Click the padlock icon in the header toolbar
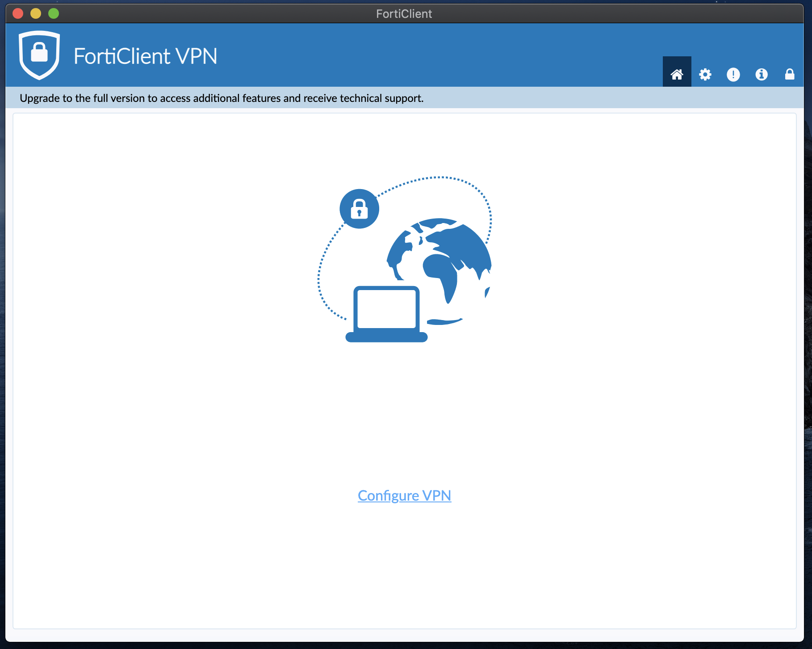The width and height of the screenshot is (812, 649). click(x=790, y=74)
